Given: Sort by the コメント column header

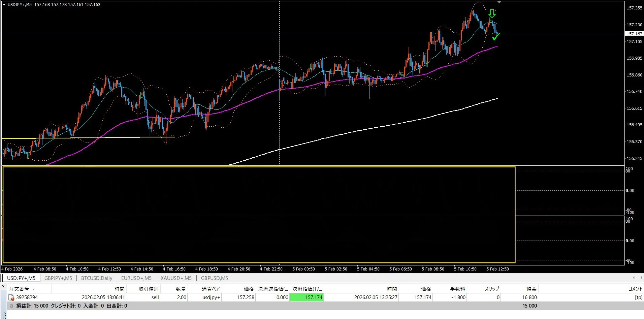Looking at the screenshot, I should pos(591,289).
